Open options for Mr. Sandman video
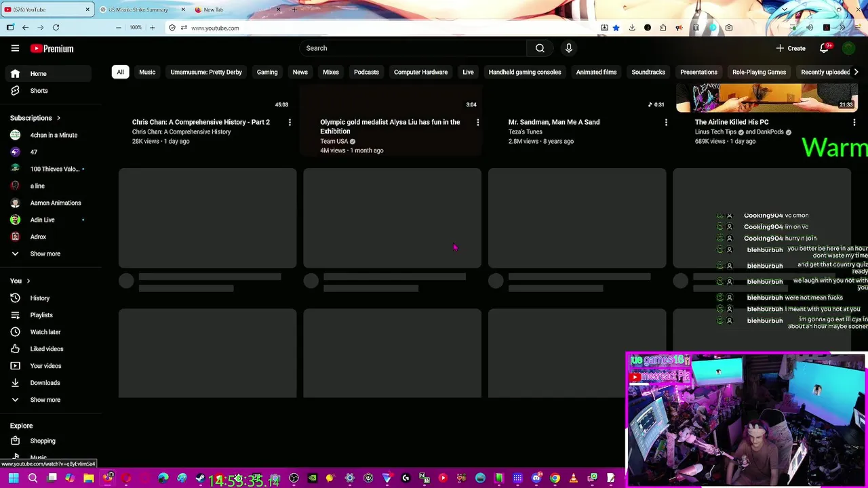The image size is (868, 488). coord(666,123)
